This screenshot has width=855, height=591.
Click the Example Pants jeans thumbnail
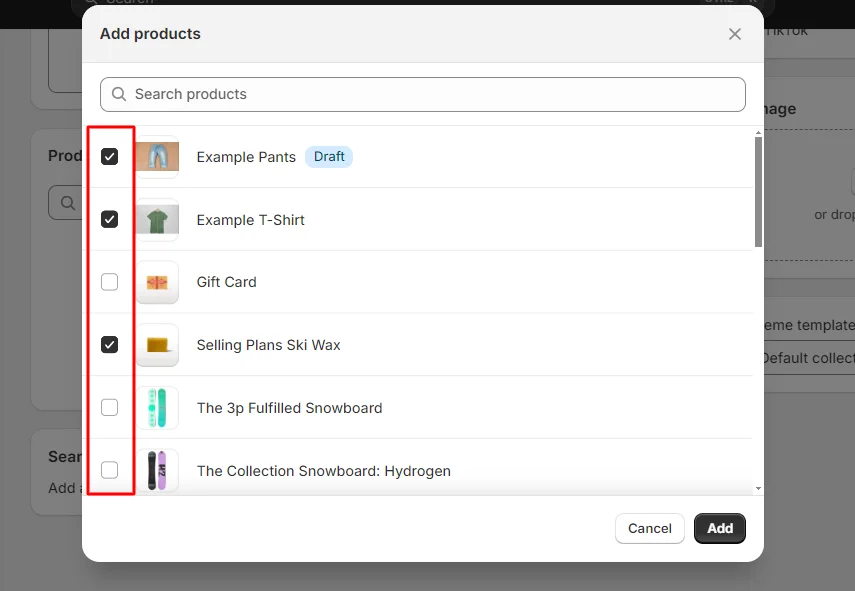point(157,156)
